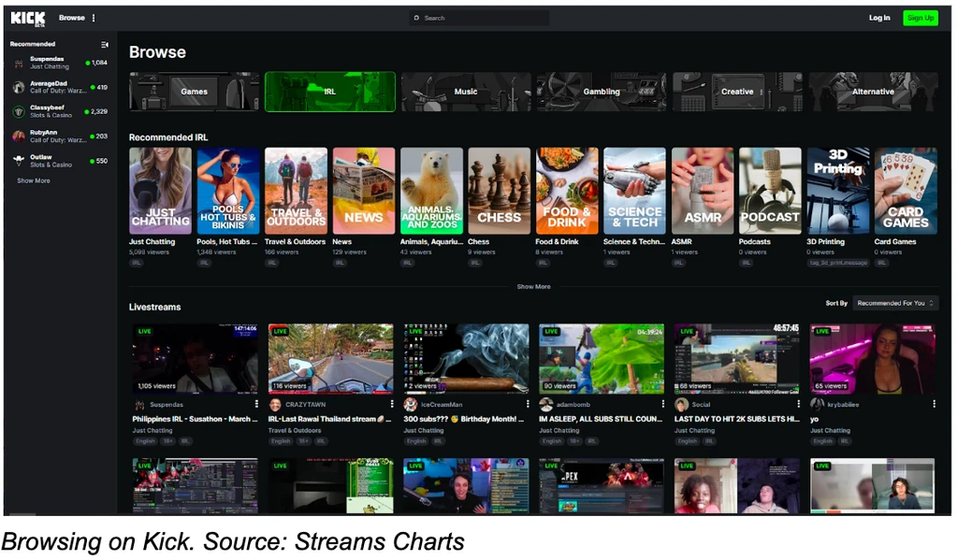Open the three-dot menu beside Browse
The height and width of the screenshot is (560, 958).
point(94,18)
